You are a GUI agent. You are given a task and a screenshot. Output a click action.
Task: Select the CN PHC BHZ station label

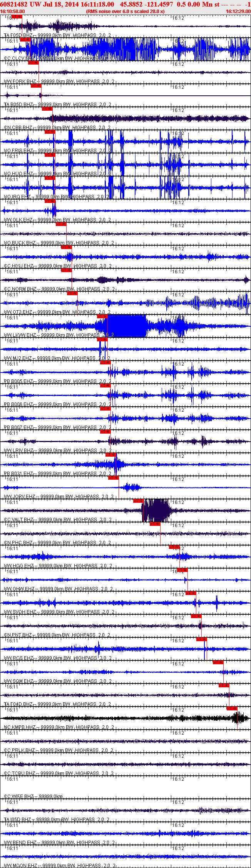tap(18, 543)
